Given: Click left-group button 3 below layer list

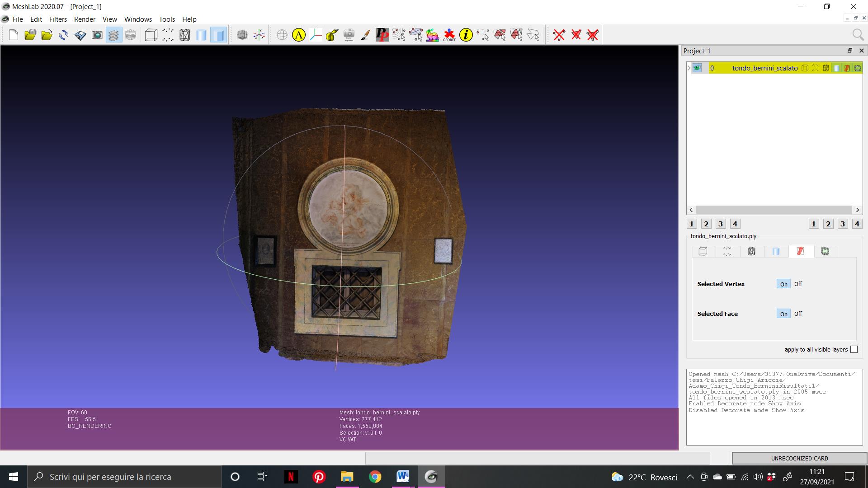Looking at the screenshot, I should click(x=721, y=224).
